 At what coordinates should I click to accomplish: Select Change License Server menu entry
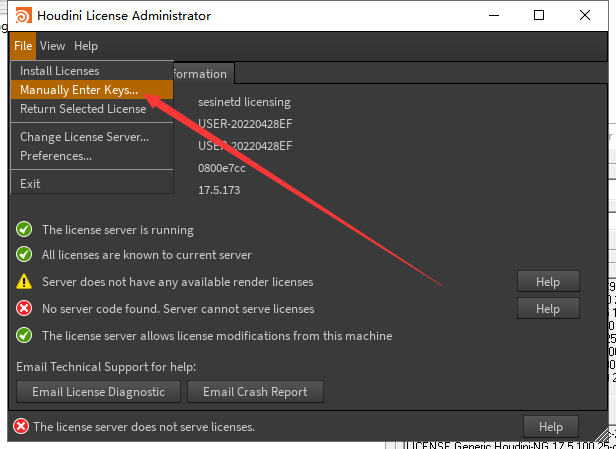point(84,137)
